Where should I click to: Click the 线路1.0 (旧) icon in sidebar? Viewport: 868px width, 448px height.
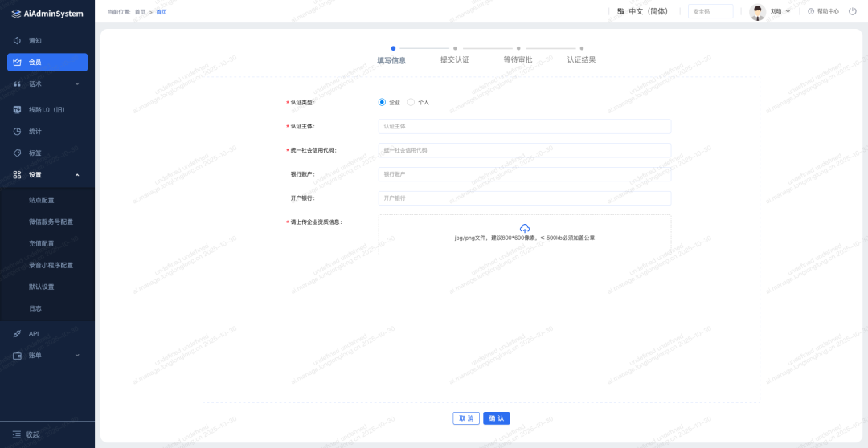(x=17, y=109)
